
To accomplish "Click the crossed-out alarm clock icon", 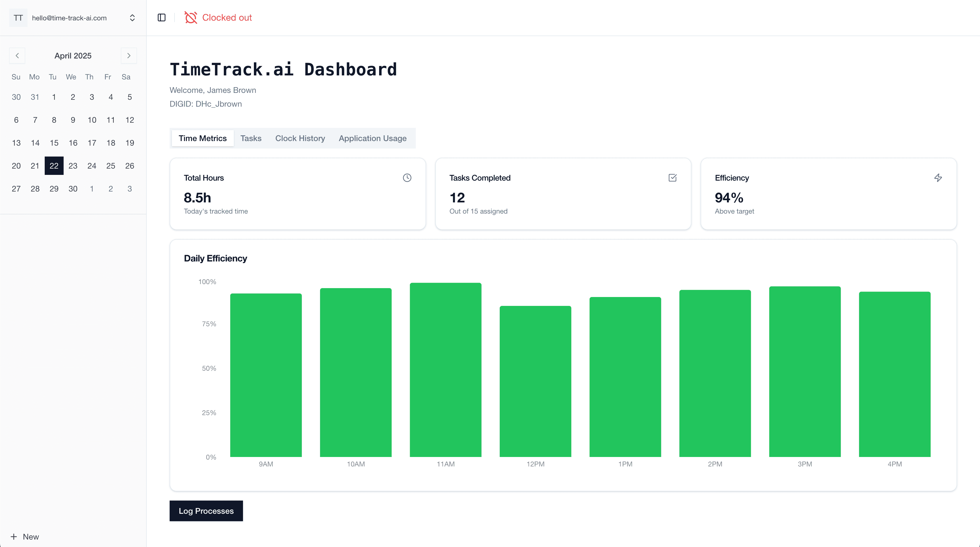I will (x=191, y=17).
